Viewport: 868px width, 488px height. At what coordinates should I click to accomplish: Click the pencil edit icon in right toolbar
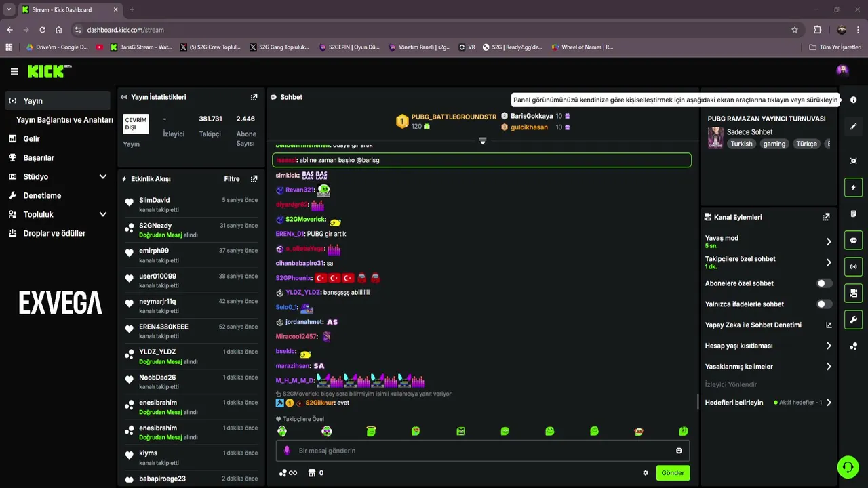tap(853, 127)
